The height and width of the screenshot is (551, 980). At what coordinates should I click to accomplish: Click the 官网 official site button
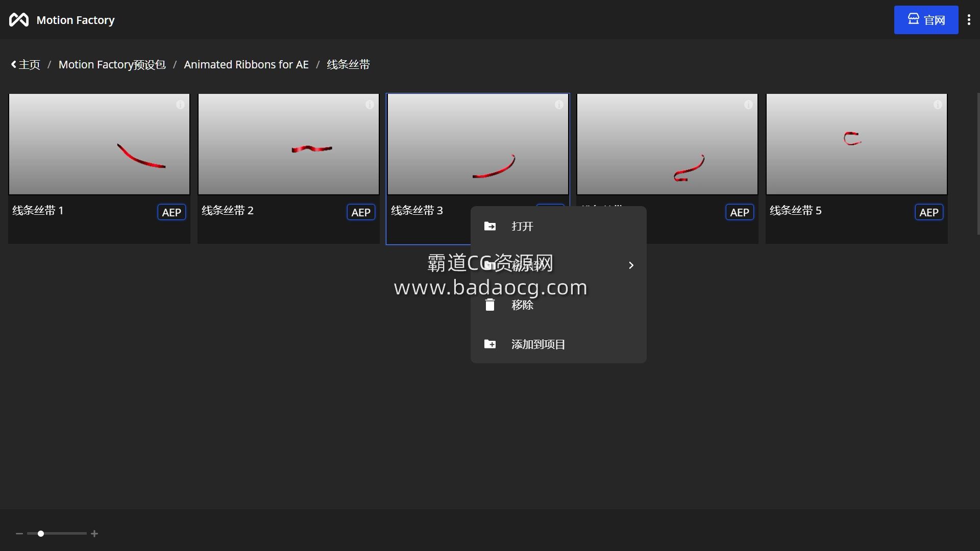coord(926,20)
